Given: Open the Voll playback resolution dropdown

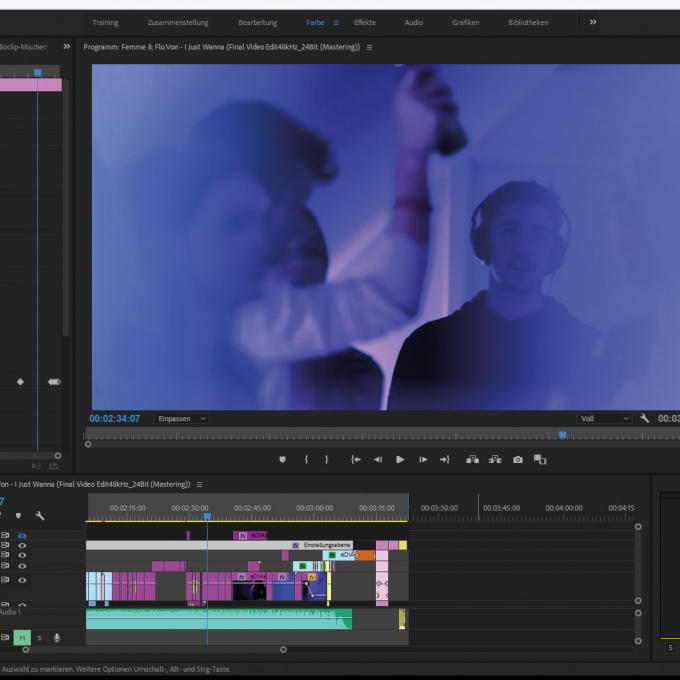Looking at the screenshot, I should point(604,418).
